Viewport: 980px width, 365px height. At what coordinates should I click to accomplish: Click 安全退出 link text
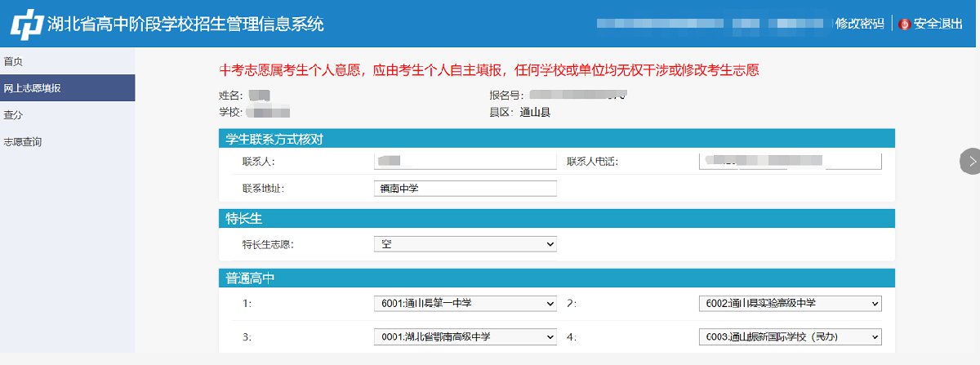(x=938, y=24)
